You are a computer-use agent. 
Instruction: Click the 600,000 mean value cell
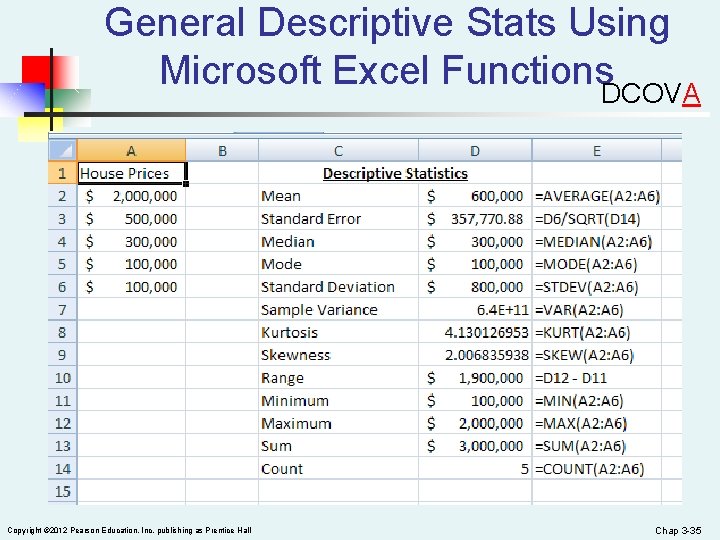[x=475, y=196]
